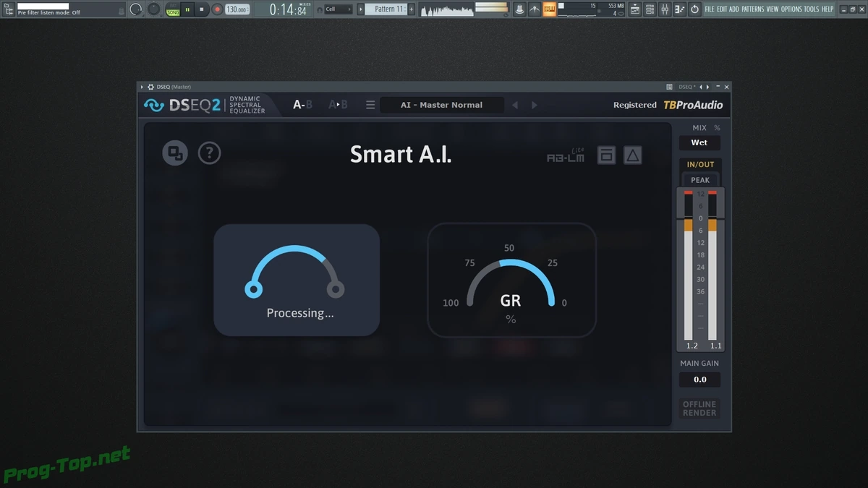Open the pattern list arrow

(x=361, y=9)
